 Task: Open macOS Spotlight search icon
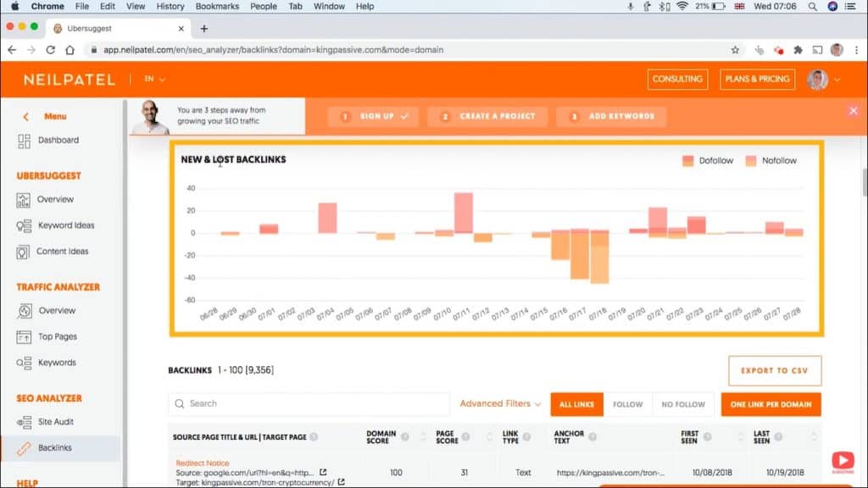pos(812,7)
